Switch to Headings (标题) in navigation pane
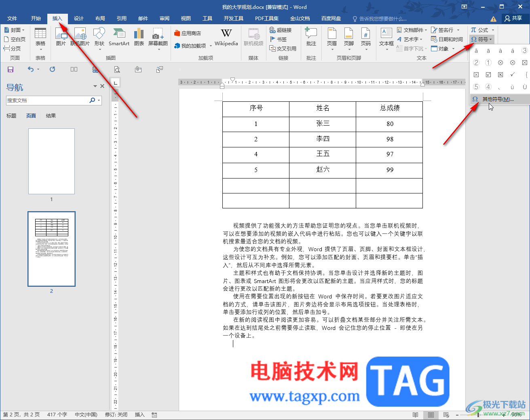Screen dimensions: 530x420 pyautogui.click(x=11, y=116)
